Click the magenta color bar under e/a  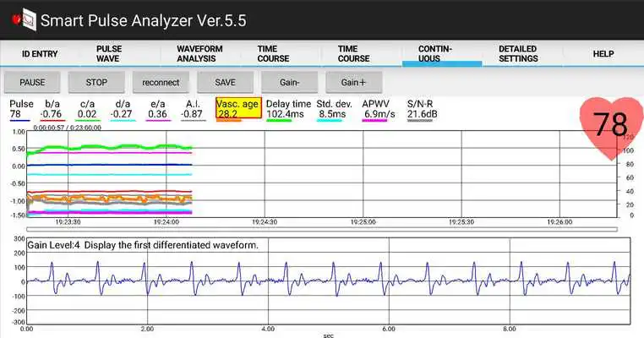tap(158, 121)
